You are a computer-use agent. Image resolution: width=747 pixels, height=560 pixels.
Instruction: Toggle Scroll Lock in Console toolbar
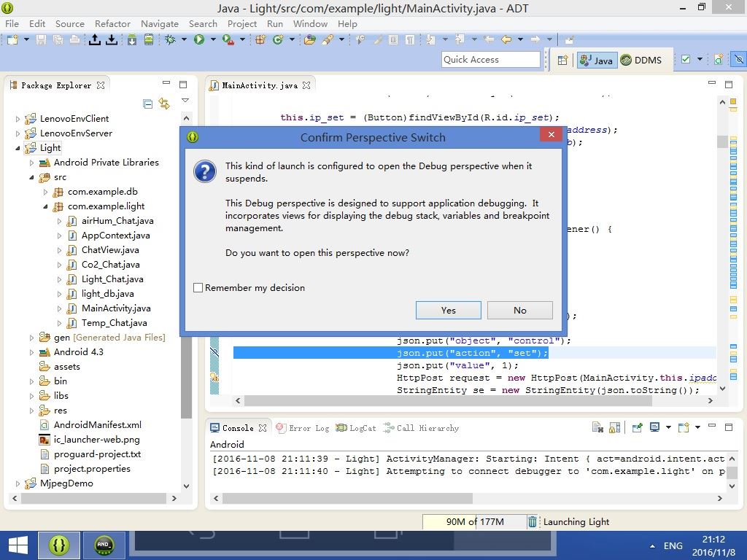pyautogui.click(x=614, y=427)
